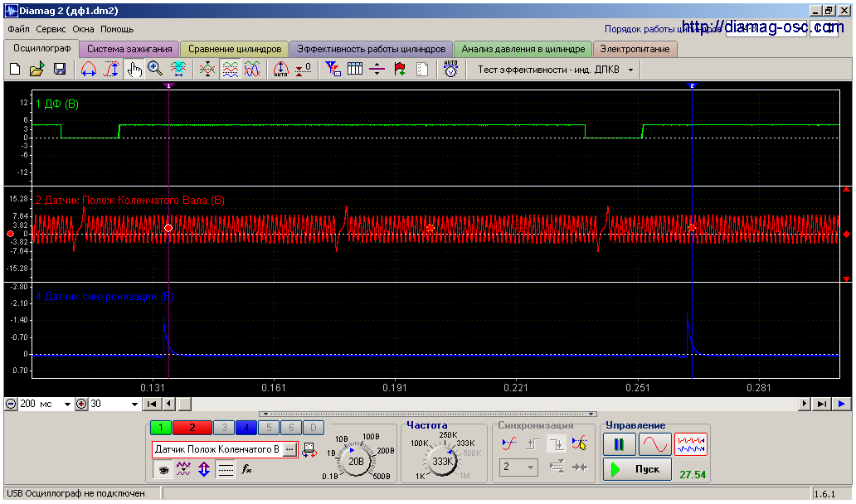Switch to the Электропитание tab

coord(635,49)
